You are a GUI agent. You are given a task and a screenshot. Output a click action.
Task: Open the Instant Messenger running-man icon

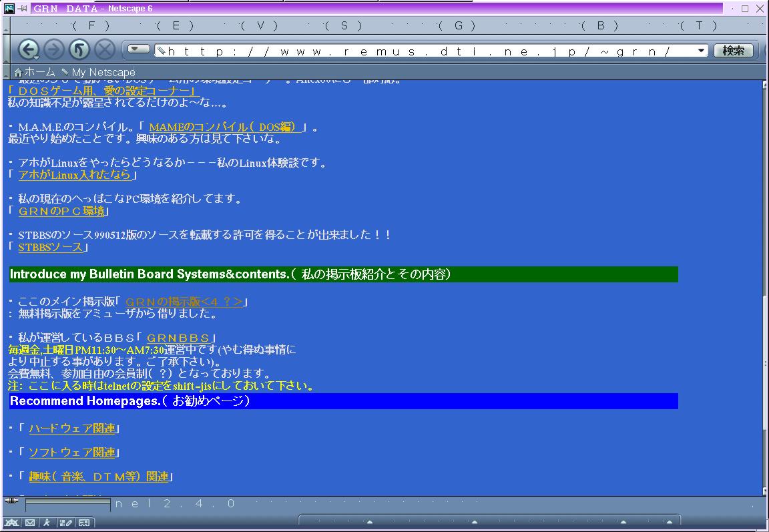[x=47, y=523]
